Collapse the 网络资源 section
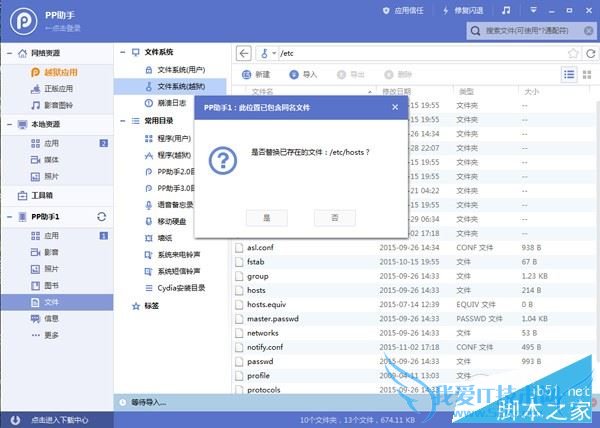Image resolution: width=600 pixels, height=428 pixels. (x=9, y=53)
